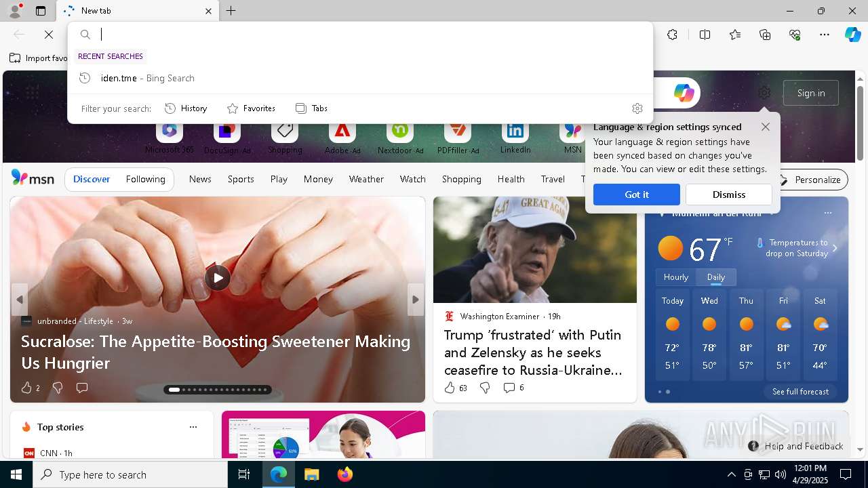Click the Sign in button
Image resolution: width=868 pixels, height=488 pixels.
(811, 93)
